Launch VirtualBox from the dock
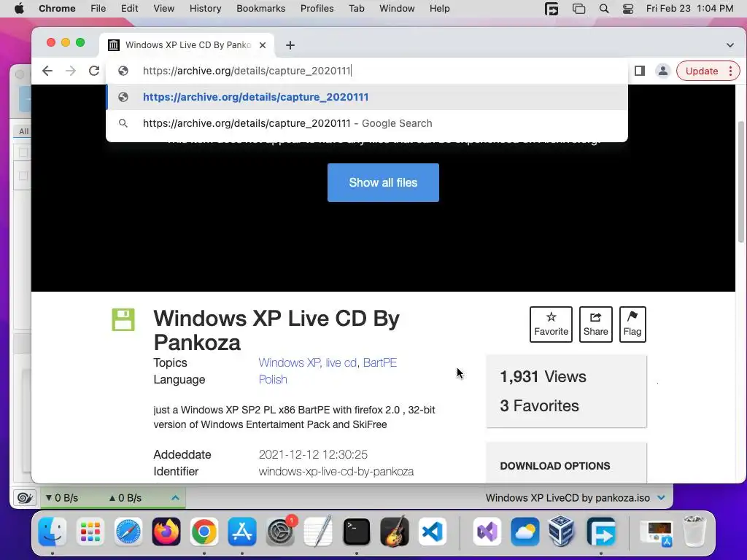 coord(562,532)
